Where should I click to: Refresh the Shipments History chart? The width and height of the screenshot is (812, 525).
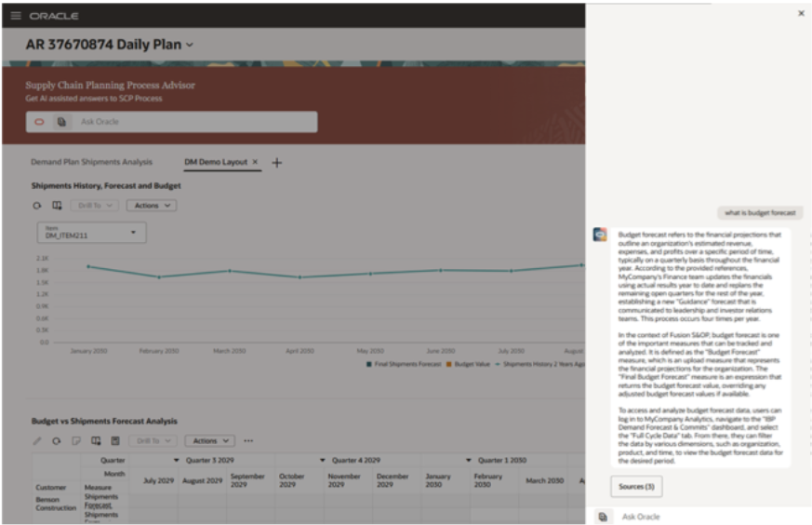(37, 206)
